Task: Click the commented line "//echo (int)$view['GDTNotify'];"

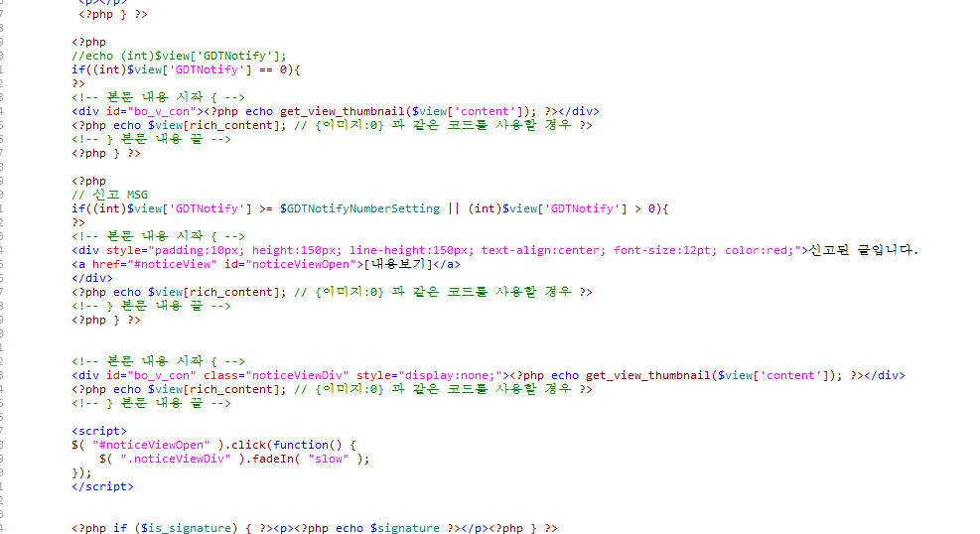Action: coord(179,57)
